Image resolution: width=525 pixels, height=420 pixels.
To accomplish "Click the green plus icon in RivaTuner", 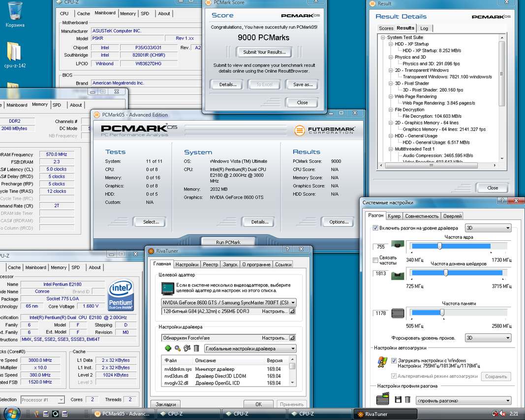I will pyautogui.click(x=168, y=348).
